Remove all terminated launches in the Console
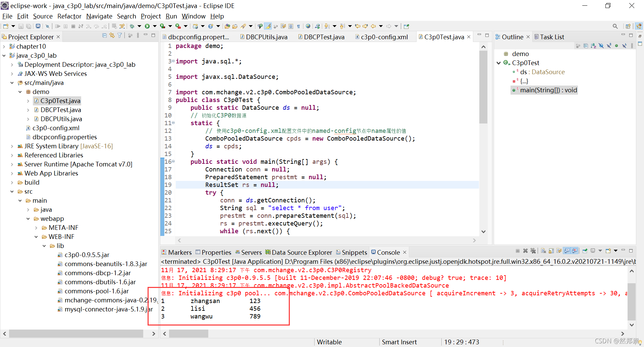Viewport: 644px width, 347px height. [533, 251]
